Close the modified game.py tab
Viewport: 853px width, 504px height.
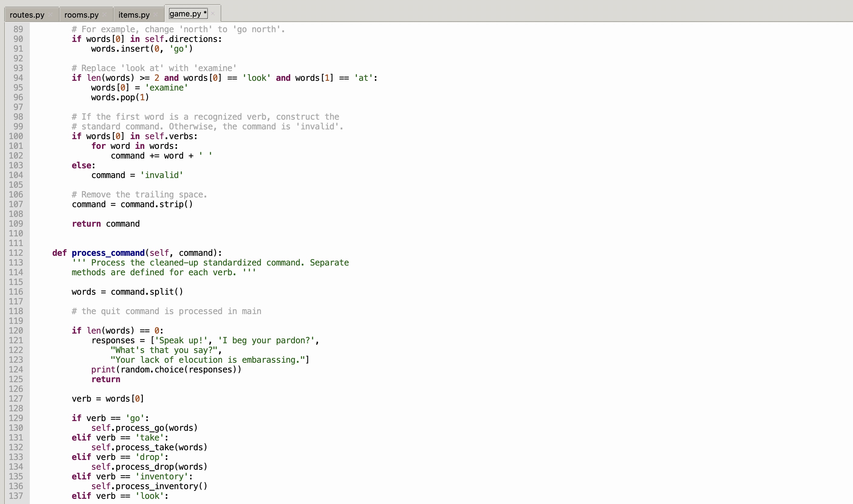(213, 14)
